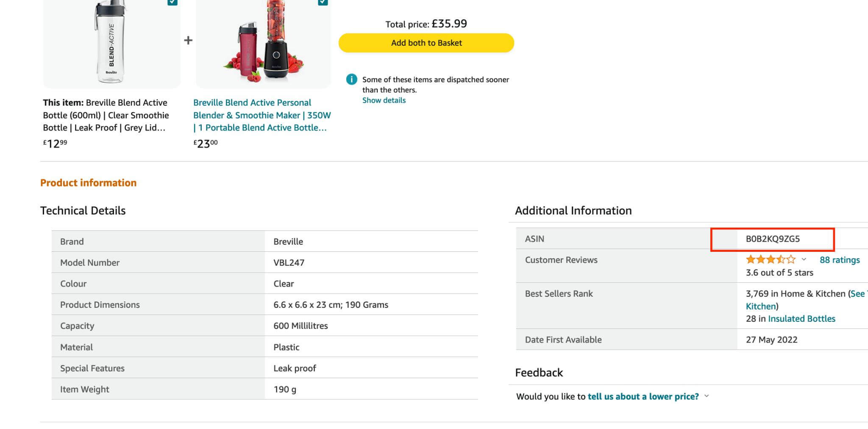The height and width of the screenshot is (429, 868).
Task: Click the star rating icons in Customer Reviews
Action: (x=771, y=259)
